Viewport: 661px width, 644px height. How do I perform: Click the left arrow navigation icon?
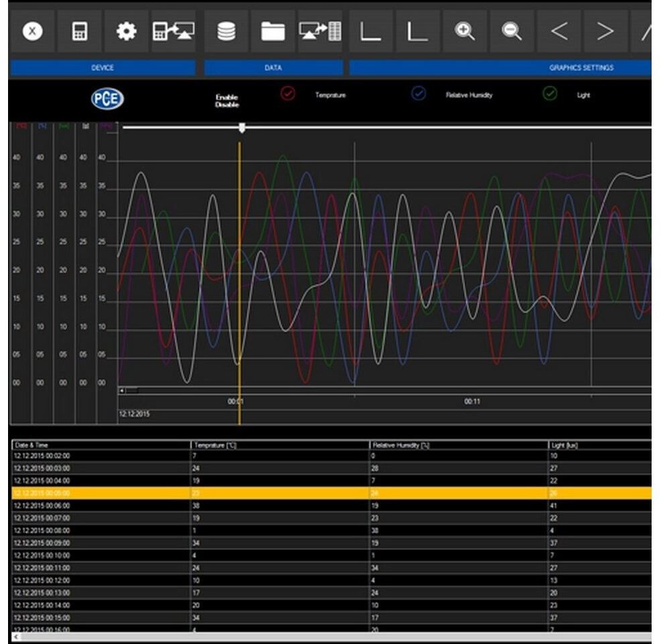click(x=558, y=32)
